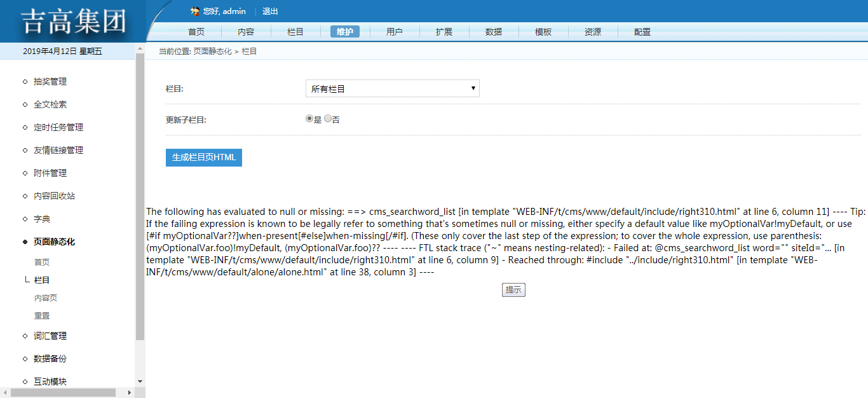Open 抽奖管理 in sidebar

[x=50, y=81]
